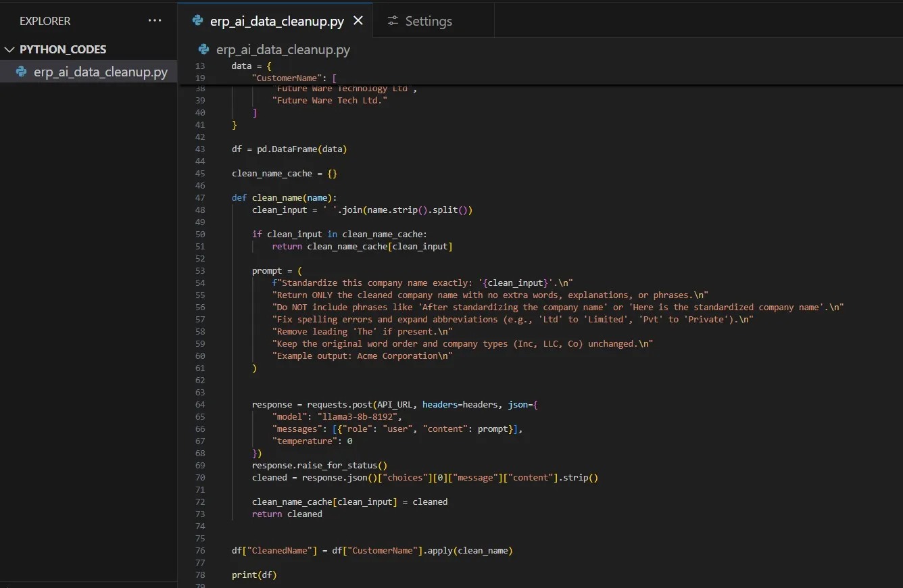903x588 pixels.
Task: Click the EXPLORER panel title
Action: click(x=45, y=21)
